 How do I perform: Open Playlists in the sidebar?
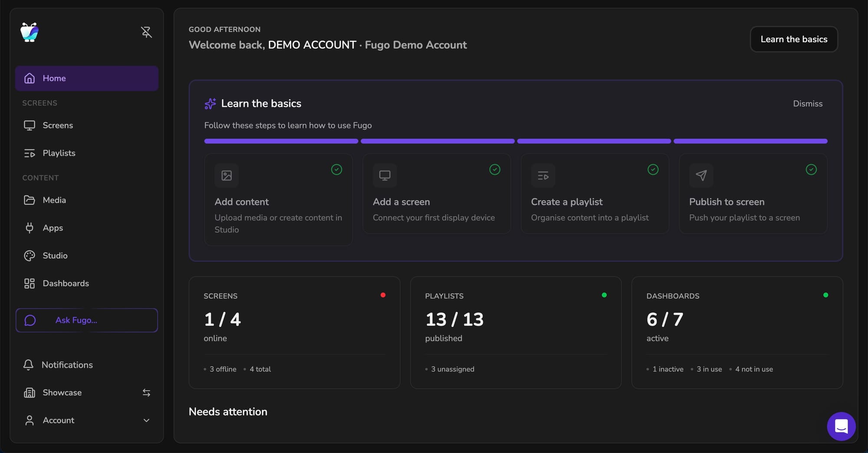coord(59,153)
